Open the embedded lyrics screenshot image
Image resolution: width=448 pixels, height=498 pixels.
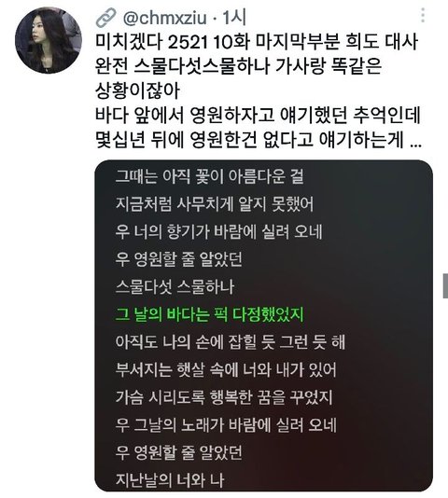[x=263, y=326]
